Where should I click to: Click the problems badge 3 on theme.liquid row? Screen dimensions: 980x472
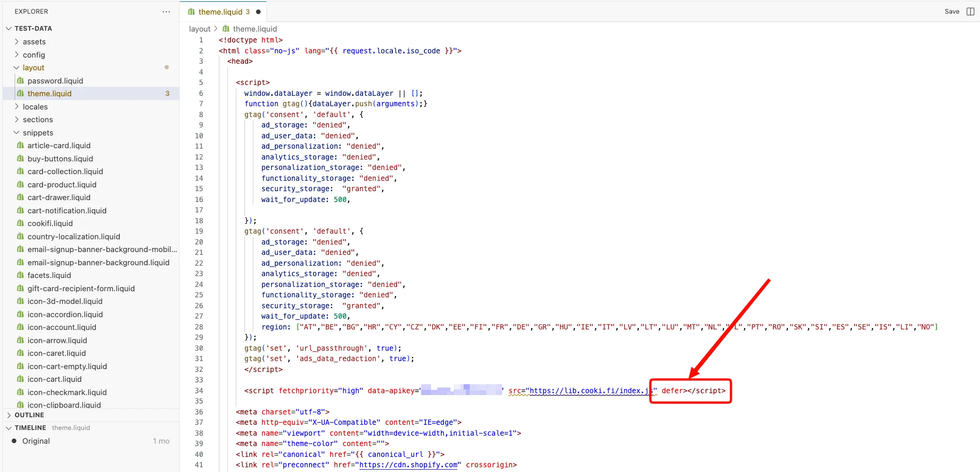[x=167, y=93]
